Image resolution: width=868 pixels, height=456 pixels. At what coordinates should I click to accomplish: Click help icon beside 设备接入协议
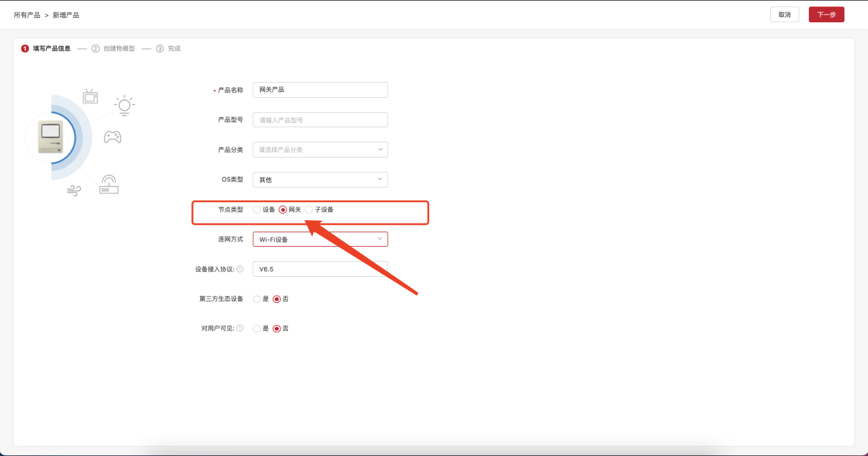240,269
